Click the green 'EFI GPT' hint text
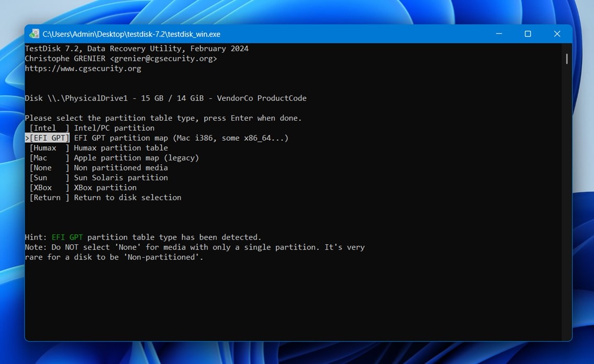 point(67,237)
